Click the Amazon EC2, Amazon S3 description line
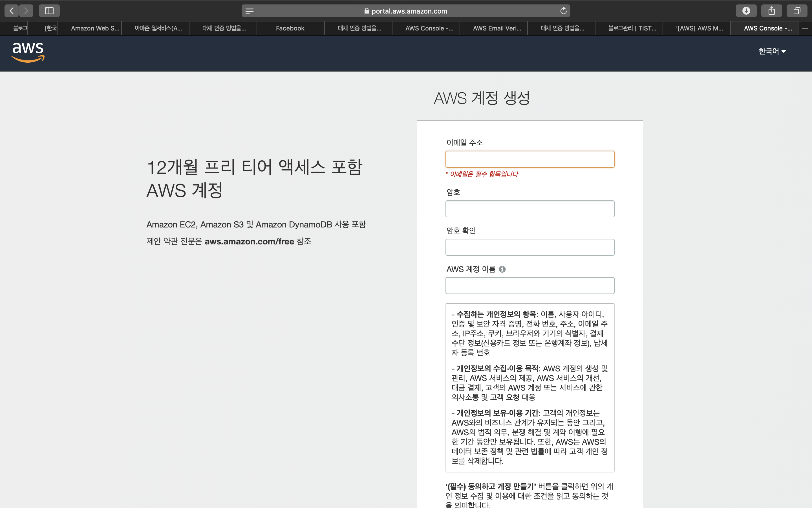This screenshot has width=812, height=508. (256, 224)
